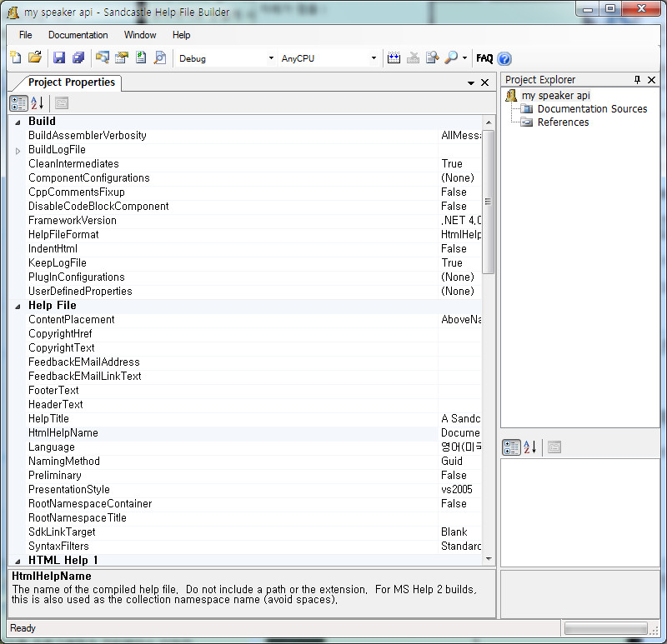
Task: Save all open project files
Action: tap(77, 58)
